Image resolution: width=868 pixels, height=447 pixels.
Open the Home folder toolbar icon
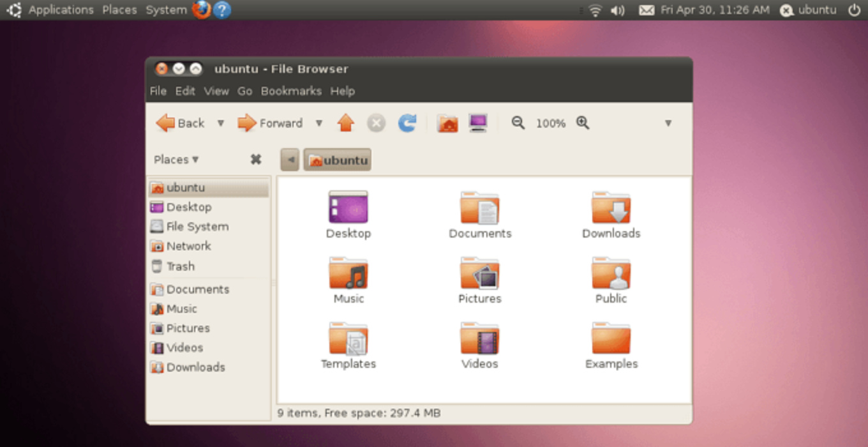coord(447,123)
